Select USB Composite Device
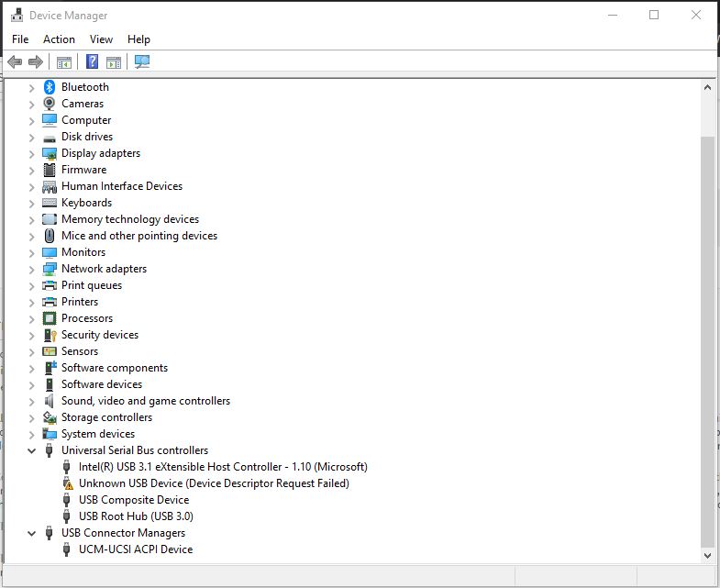This screenshot has width=720, height=588. pos(134,500)
